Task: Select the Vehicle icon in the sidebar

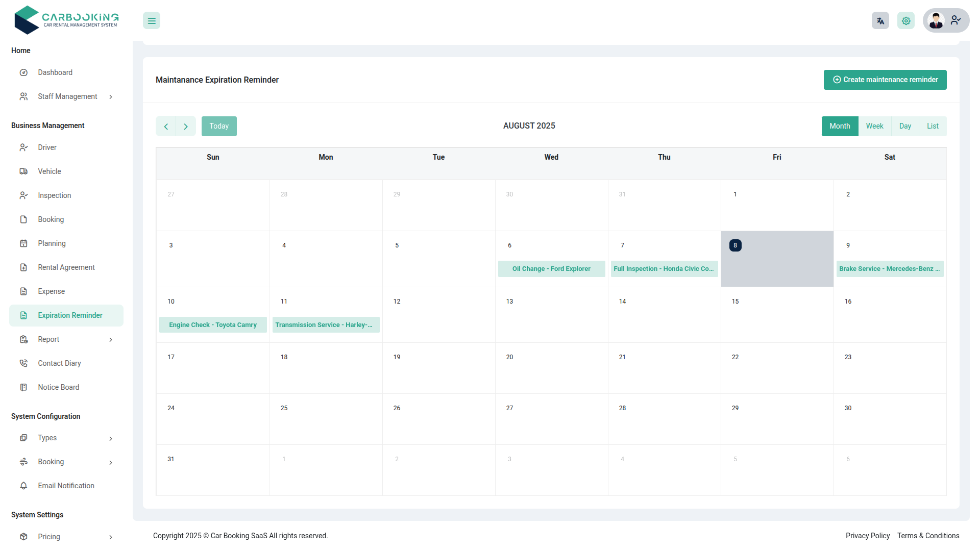Action: [x=24, y=171]
